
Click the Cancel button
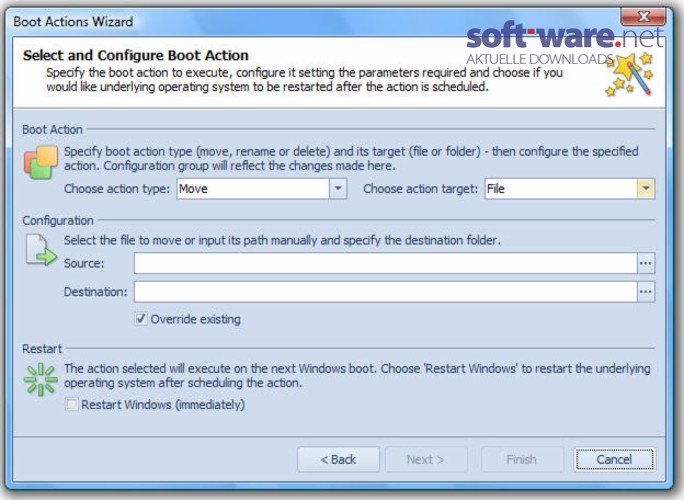614,459
